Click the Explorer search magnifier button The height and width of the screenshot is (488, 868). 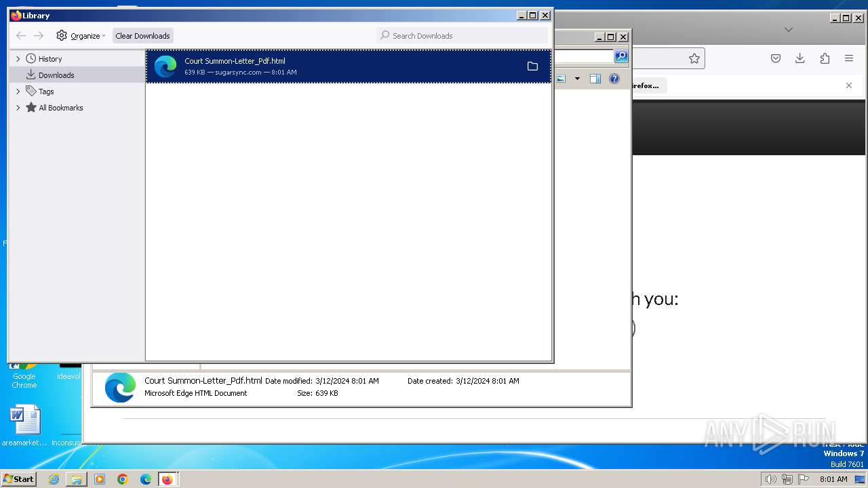click(621, 56)
